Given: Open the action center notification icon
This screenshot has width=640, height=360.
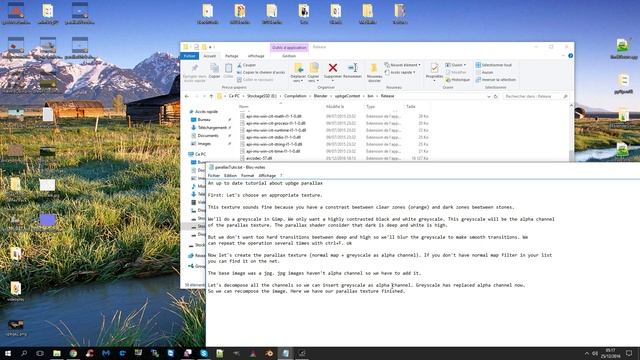Looking at the screenshot, I should [629, 353].
